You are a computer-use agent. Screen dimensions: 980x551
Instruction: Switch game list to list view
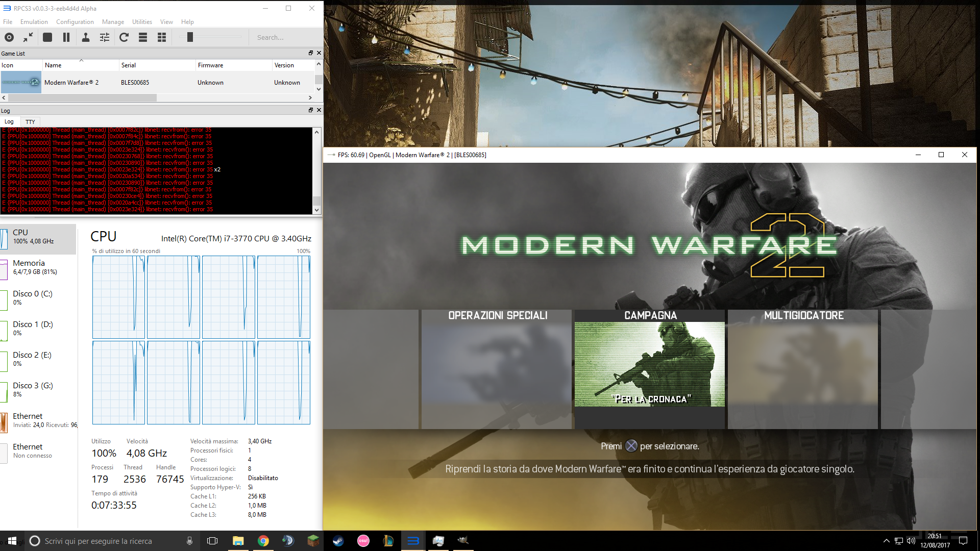(x=143, y=37)
